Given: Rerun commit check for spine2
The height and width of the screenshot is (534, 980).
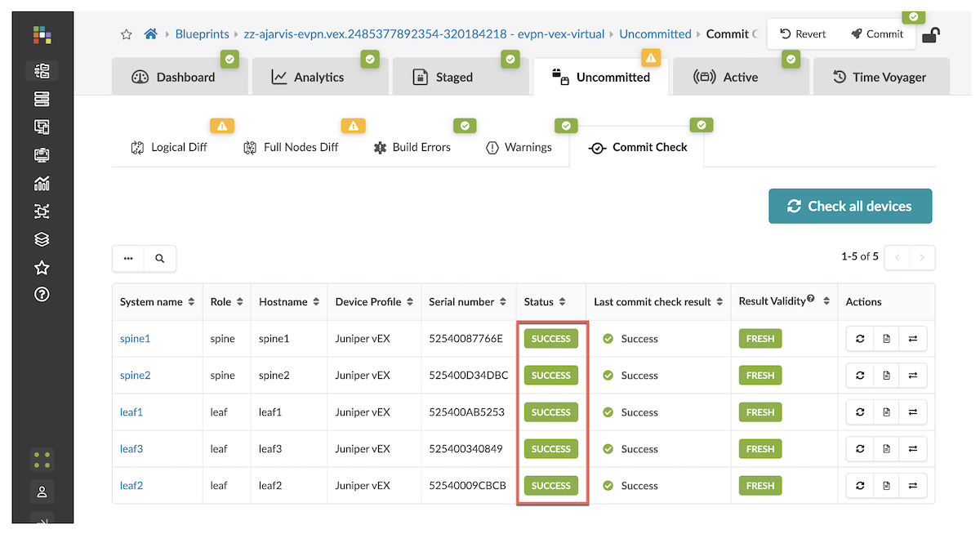Looking at the screenshot, I should click(x=860, y=376).
